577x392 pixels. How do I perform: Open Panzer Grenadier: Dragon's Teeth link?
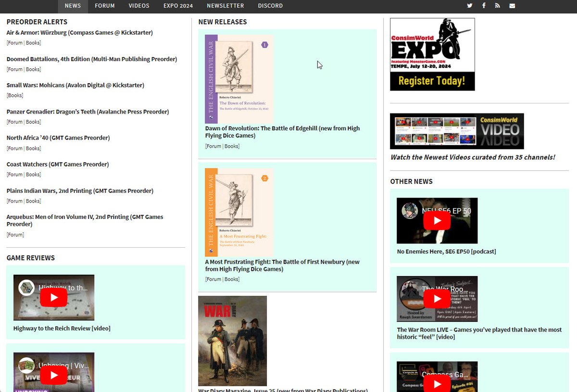click(x=88, y=112)
